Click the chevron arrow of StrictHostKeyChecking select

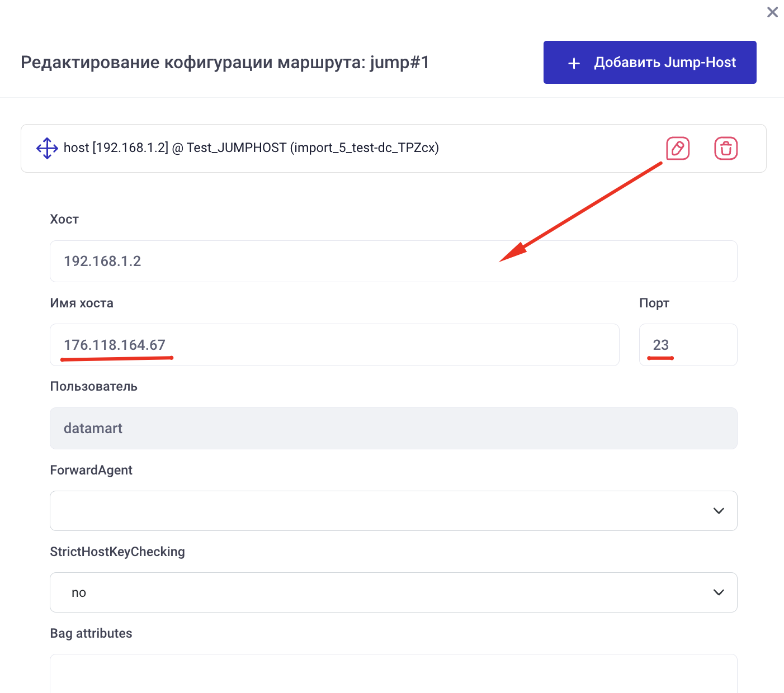pyautogui.click(x=719, y=592)
